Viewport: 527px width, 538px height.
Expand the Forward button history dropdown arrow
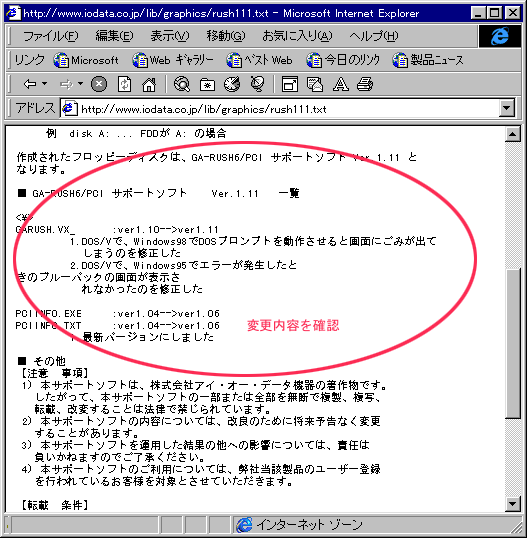click(x=80, y=83)
